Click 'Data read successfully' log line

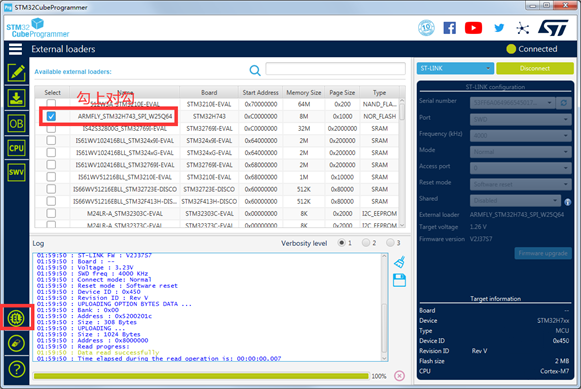pyautogui.click(x=118, y=352)
